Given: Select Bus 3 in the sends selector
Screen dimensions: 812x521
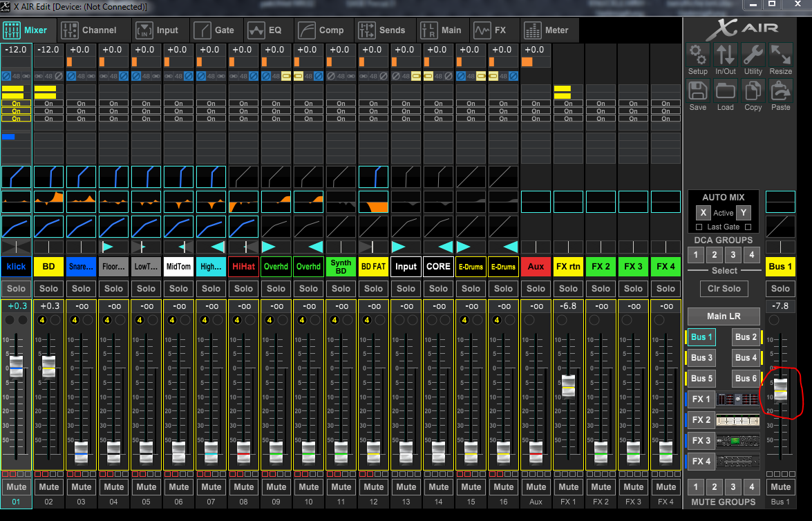Looking at the screenshot, I should pos(701,358).
